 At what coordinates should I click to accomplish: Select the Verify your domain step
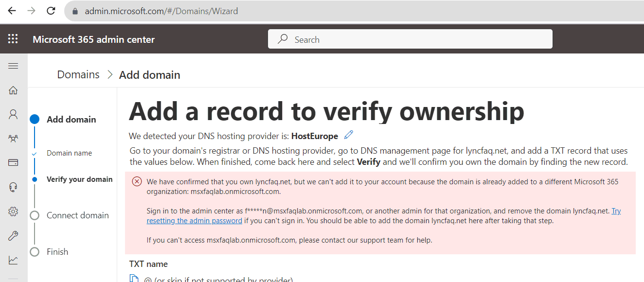(x=80, y=179)
